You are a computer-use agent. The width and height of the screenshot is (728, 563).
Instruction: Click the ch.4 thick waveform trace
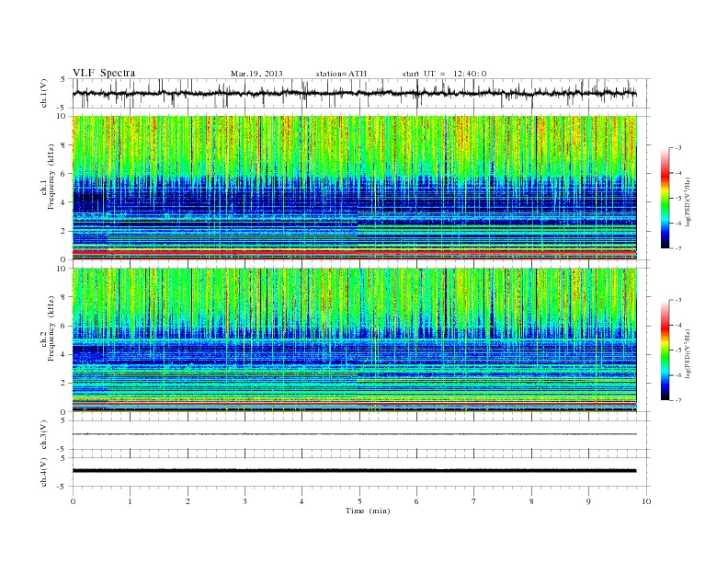tap(355, 471)
